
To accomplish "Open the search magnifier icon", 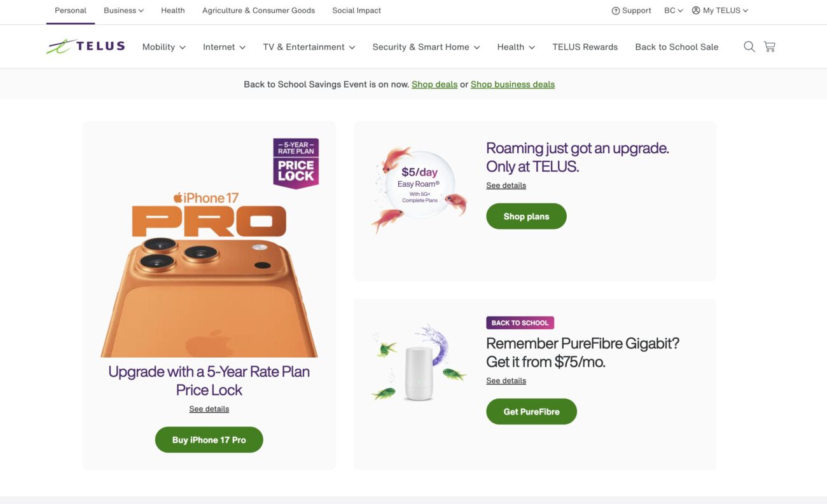I will click(749, 46).
